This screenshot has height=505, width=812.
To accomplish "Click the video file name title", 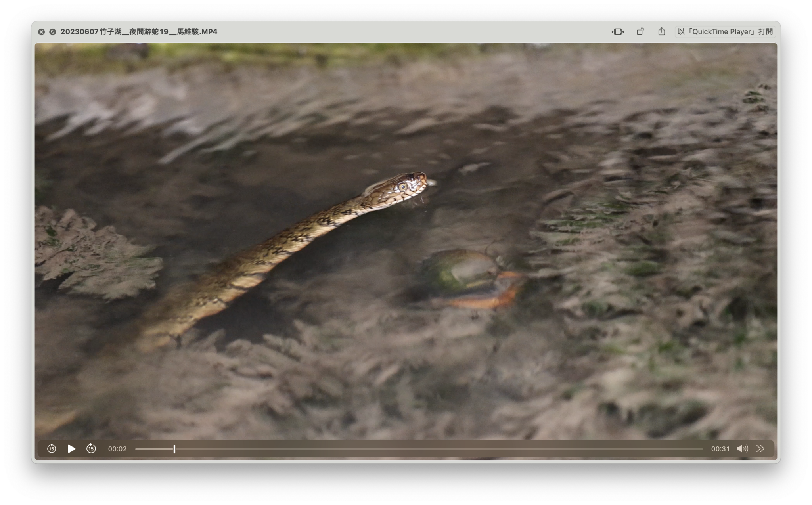I will coord(139,32).
